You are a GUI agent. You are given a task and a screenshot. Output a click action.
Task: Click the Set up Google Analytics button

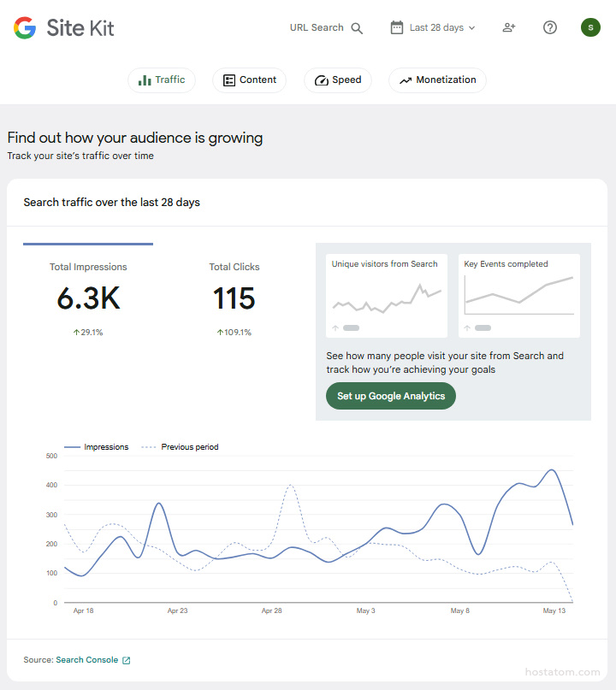pyautogui.click(x=391, y=396)
